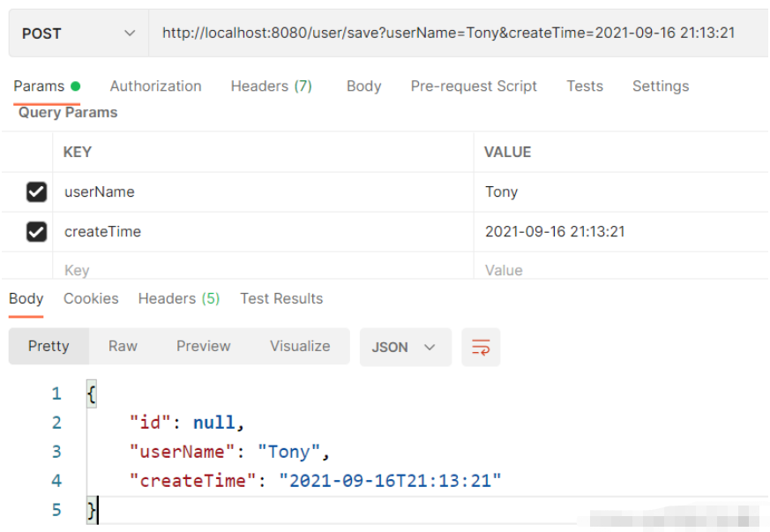Check the Test Results tab
Image resolution: width=770 pixels, height=532 pixels.
tap(281, 298)
